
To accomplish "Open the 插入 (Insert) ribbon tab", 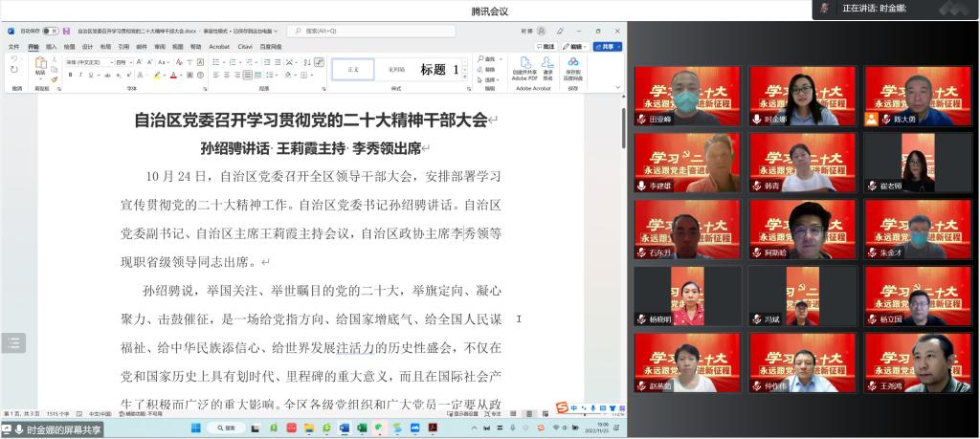I will (51, 46).
